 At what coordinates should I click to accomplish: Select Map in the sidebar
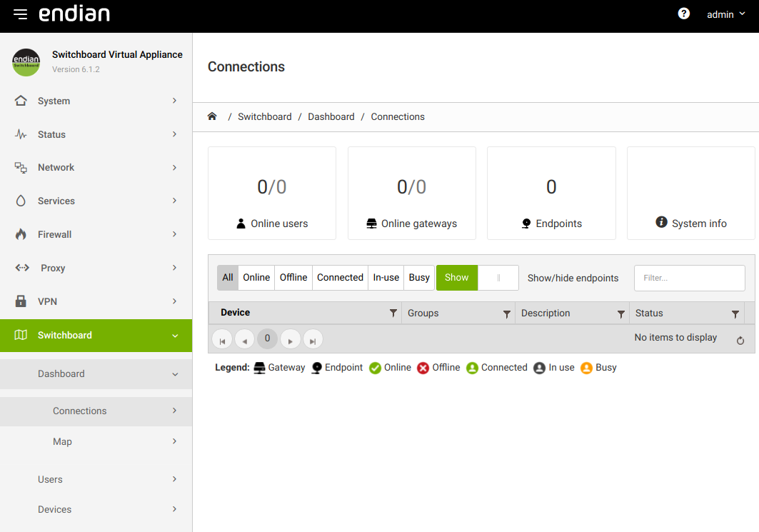(x=96, y=441)
